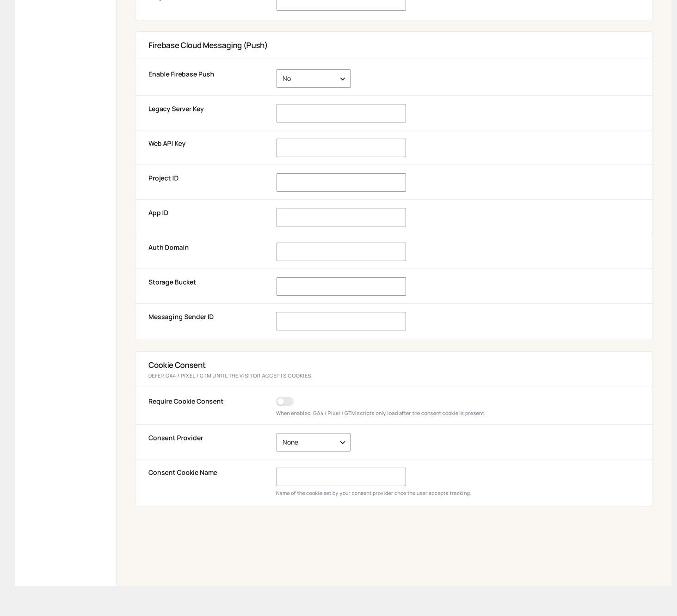The image size is (677, 616).
Task: Click the Enable Firebase Push label
Action: (x=181, y=74)
